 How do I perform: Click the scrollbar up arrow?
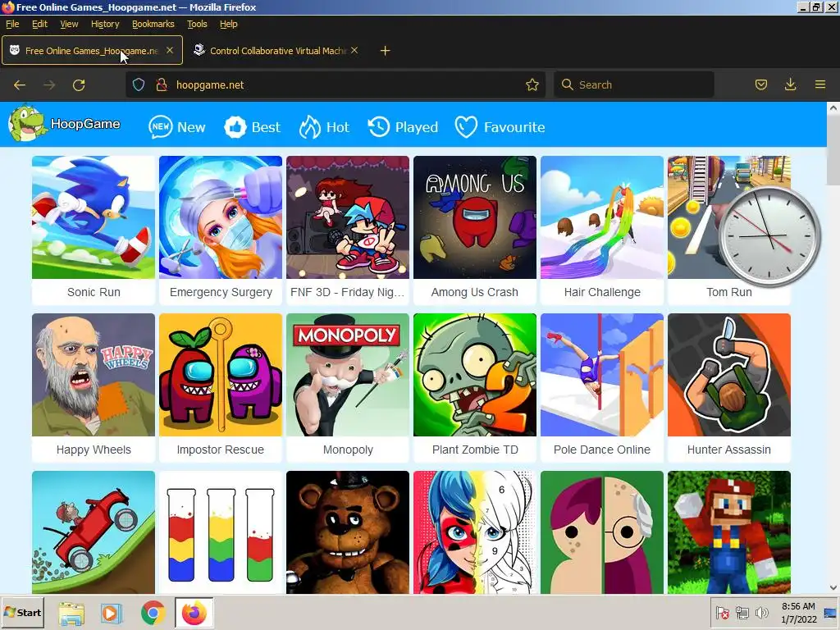pos(833,107)
